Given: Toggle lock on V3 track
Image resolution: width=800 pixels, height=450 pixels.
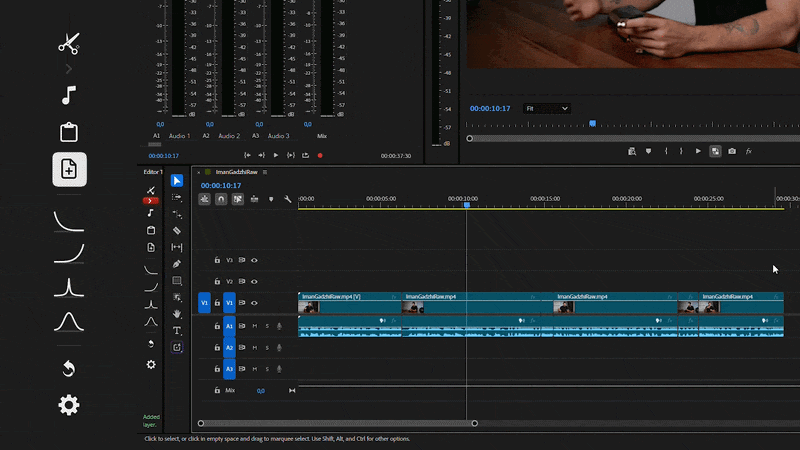Looking at the screenshot, I should 217,260.
